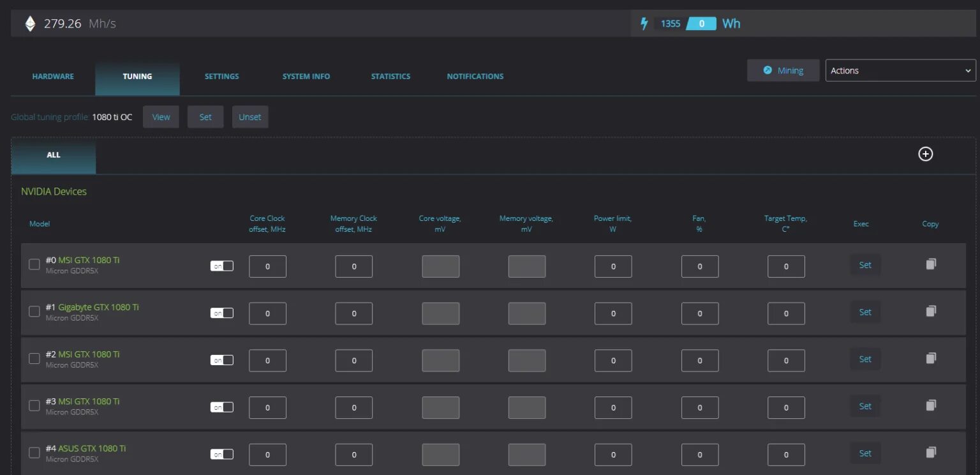Click the lightning bolt power icon
Viewport: 980px width, 475px height.
(x=644, y=24)
